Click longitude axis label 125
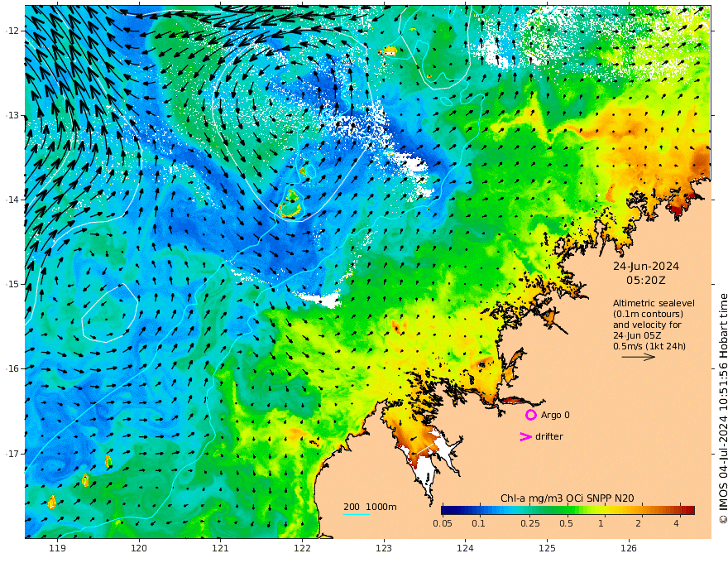Screen dimensions: 728x563 coord(547,548)
